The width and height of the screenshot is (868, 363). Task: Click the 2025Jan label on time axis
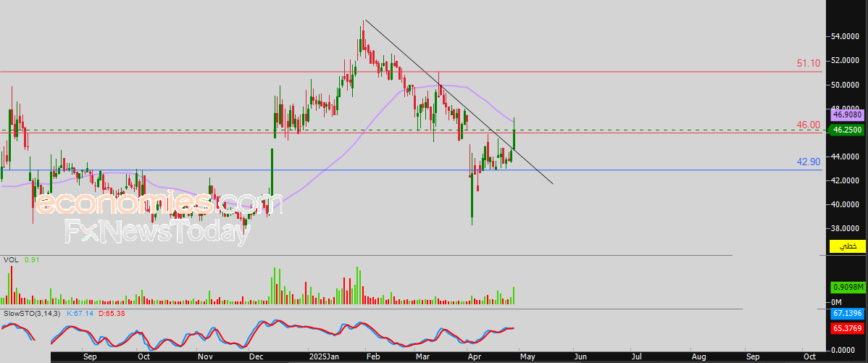[x=323, y=357]
